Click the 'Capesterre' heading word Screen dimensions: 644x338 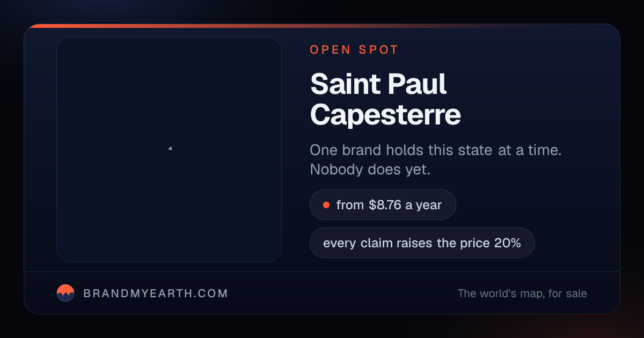385,114
